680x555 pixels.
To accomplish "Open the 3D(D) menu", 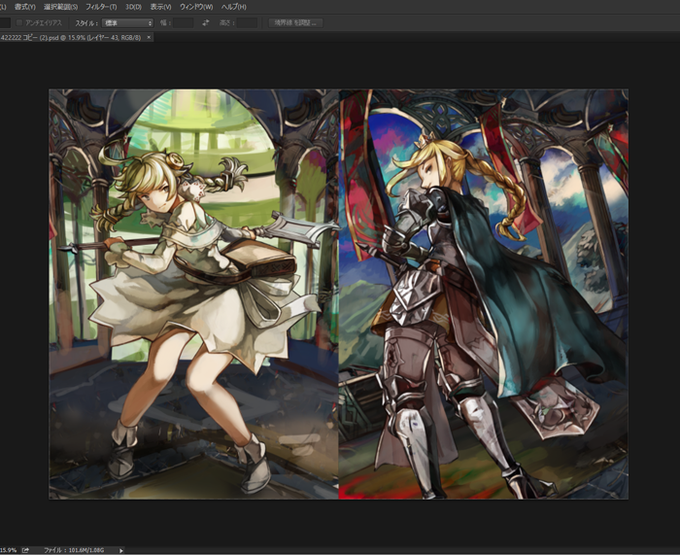I will (134, 7).
